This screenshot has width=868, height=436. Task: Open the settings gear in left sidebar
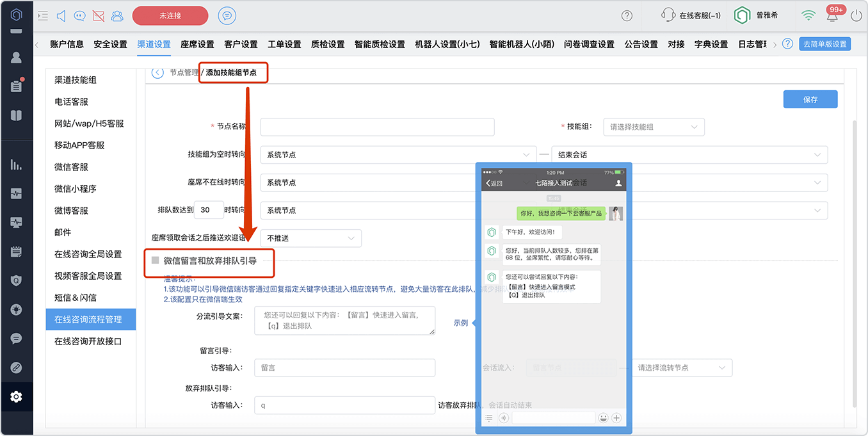(16, 397)
